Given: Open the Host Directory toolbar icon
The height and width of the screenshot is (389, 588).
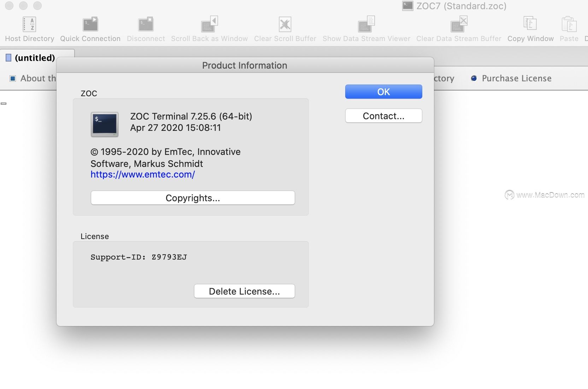Looking at the screenshot, I should pos(29,24).
